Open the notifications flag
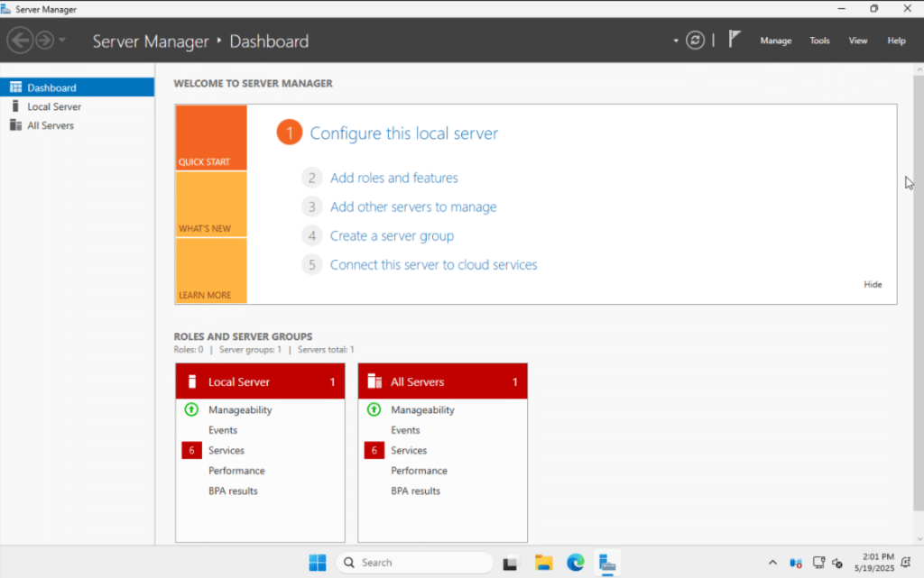The image size is (924, 578). coord(734,40)
